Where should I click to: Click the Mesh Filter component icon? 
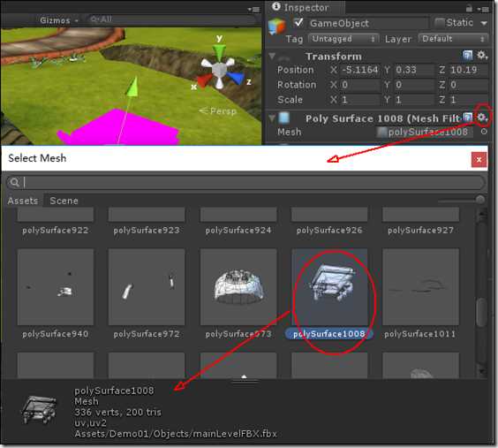coord(283,118)
